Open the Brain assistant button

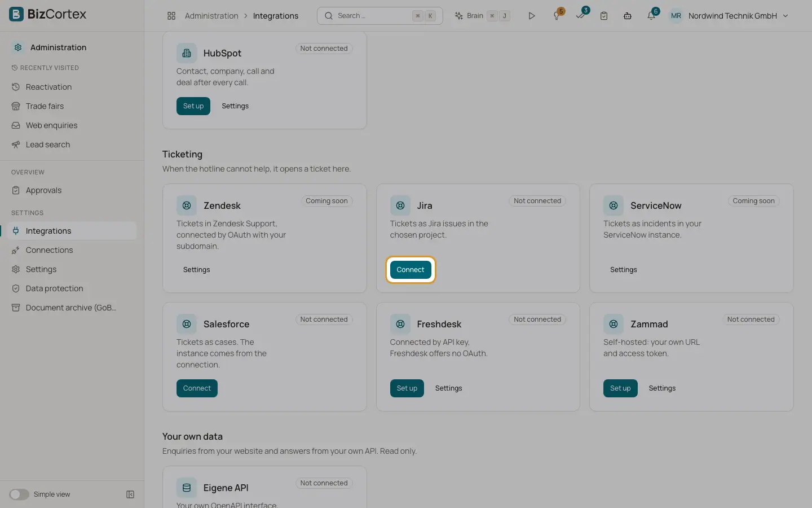click(x=482, y=16)
